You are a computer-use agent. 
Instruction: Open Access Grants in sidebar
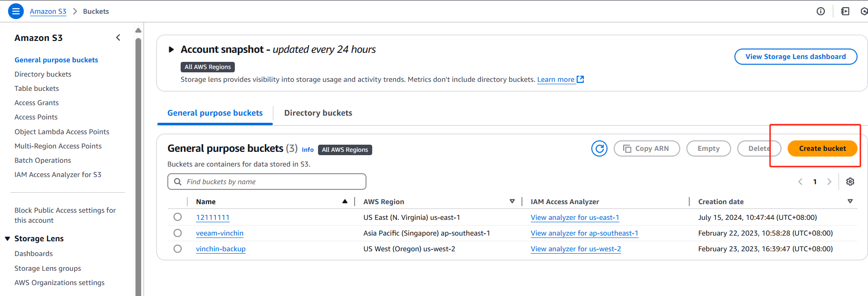click(x=37, y=103)
